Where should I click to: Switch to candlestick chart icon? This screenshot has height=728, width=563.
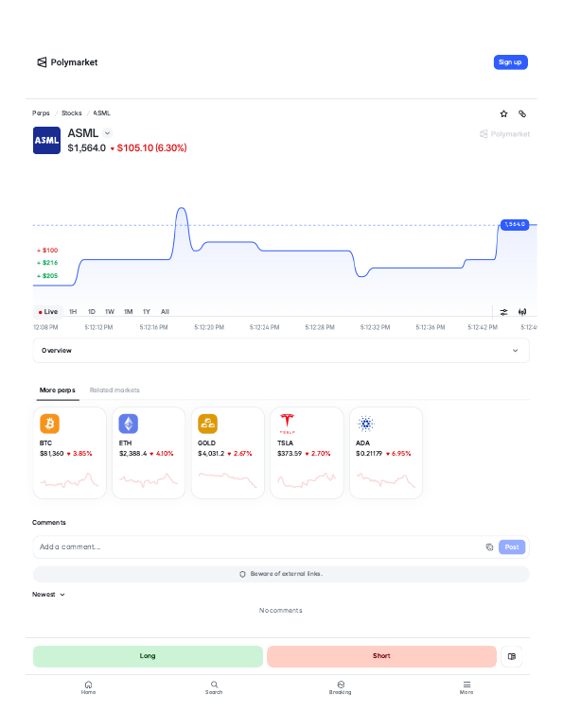522,312
